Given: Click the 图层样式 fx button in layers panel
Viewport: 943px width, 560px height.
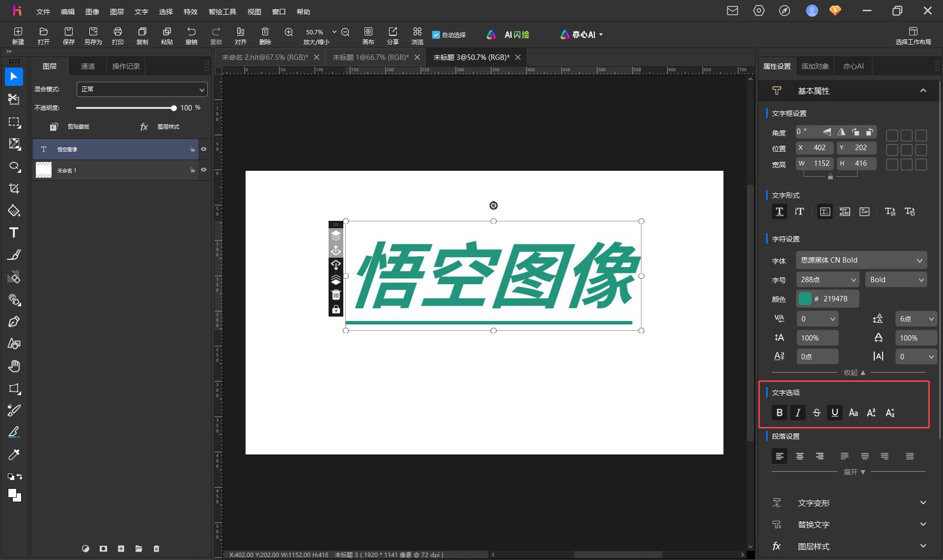Looking at the screenshot, I should pos(160,127).
